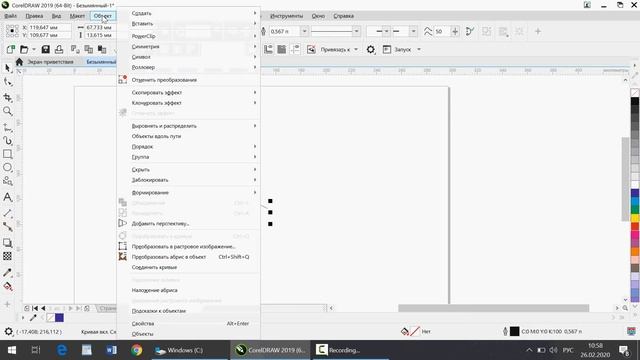Select the Shape edit tool
This screenshot has width=640, height=360.
click(x=7, y=82)
